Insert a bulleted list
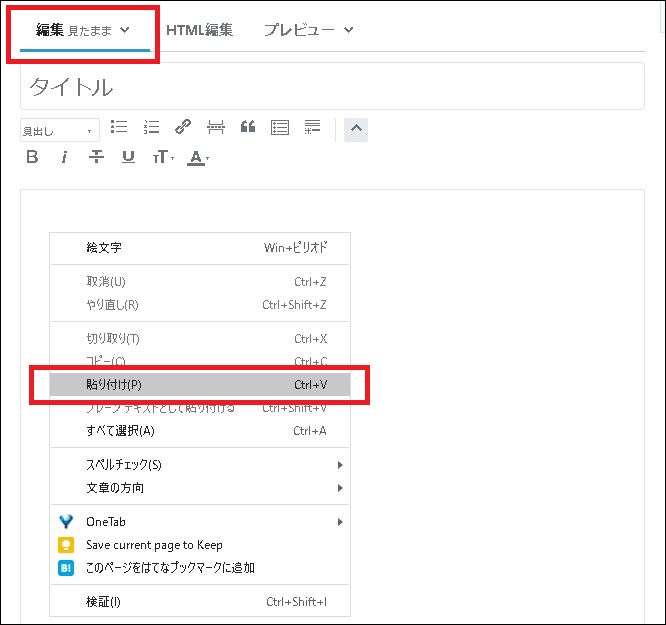The image size is (666, 625). pos(119,127)
